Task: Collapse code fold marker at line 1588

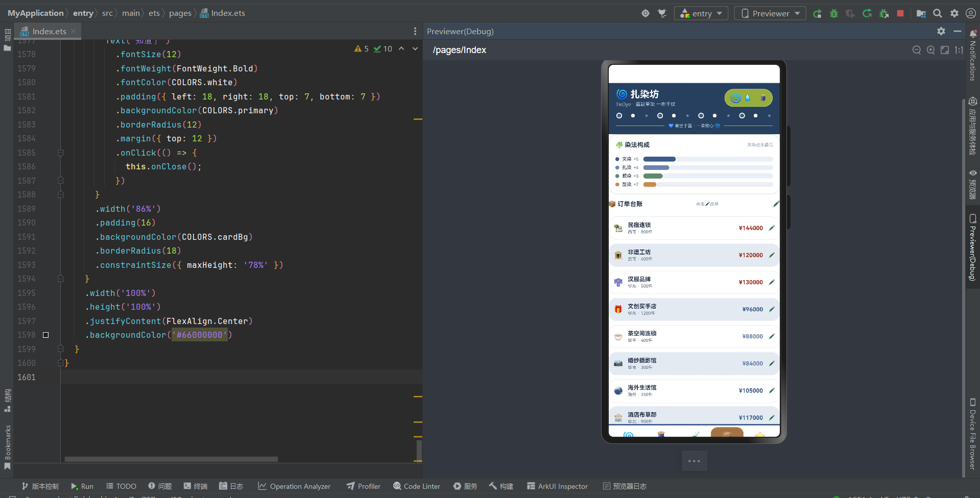Action: click(x=61, y=194)
